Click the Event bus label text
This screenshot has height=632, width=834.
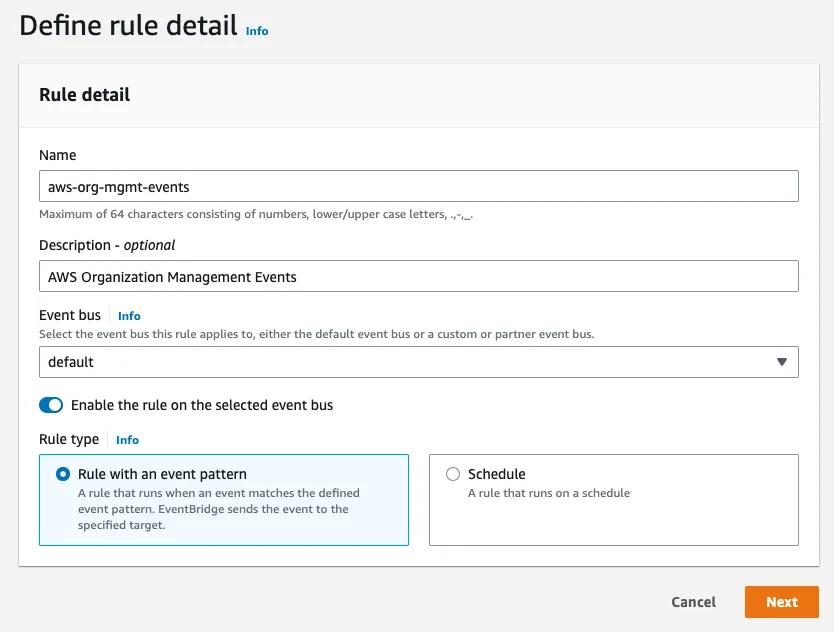(x=70, y=315)
